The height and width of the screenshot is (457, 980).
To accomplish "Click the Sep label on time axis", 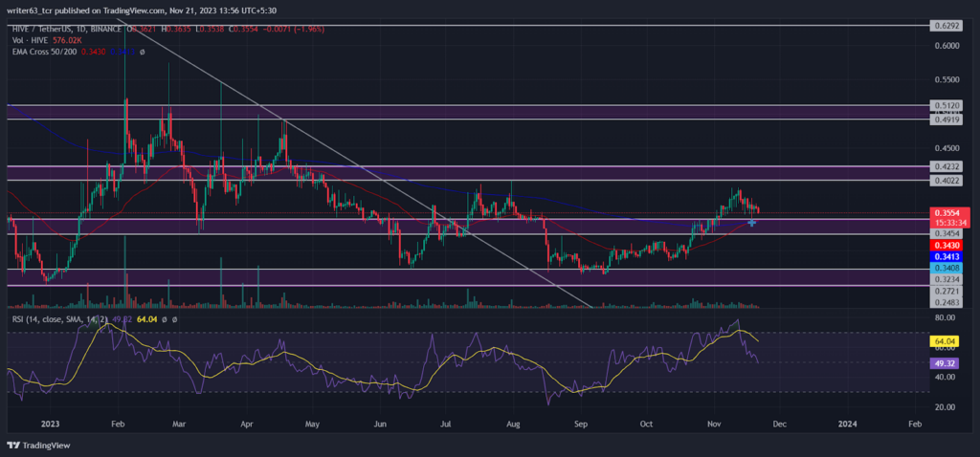I will [581, 424].
